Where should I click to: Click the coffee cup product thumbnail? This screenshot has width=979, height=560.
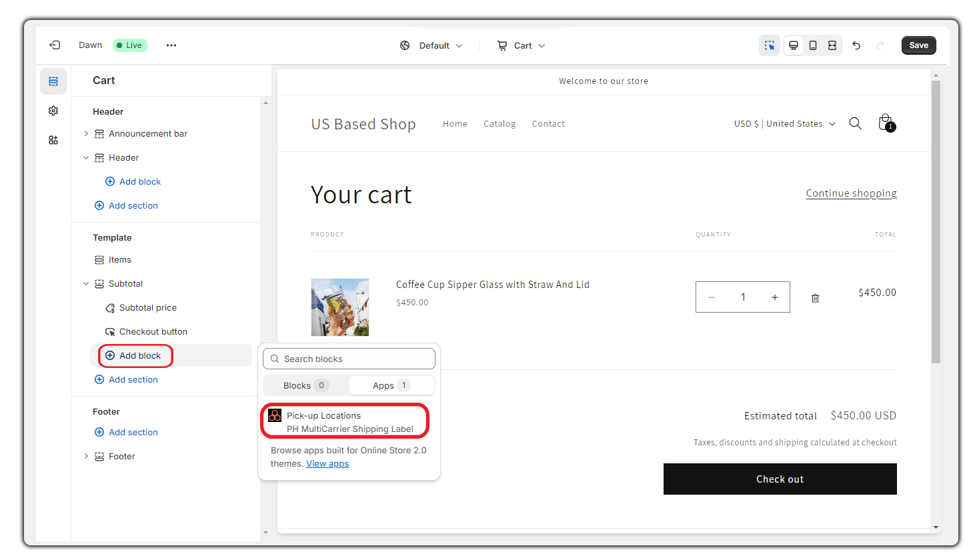[340, 307]
